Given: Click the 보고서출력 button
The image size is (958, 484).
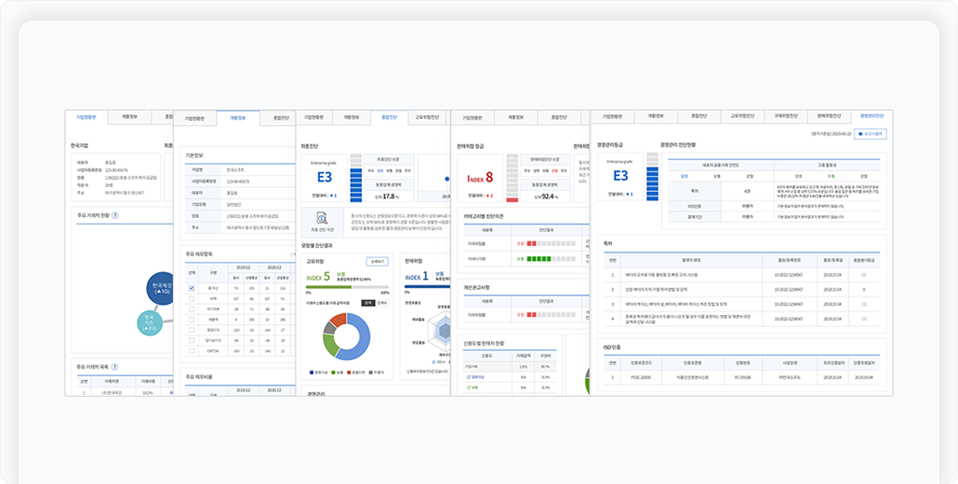Looking at the screenshot, I should tap(870, 133).
